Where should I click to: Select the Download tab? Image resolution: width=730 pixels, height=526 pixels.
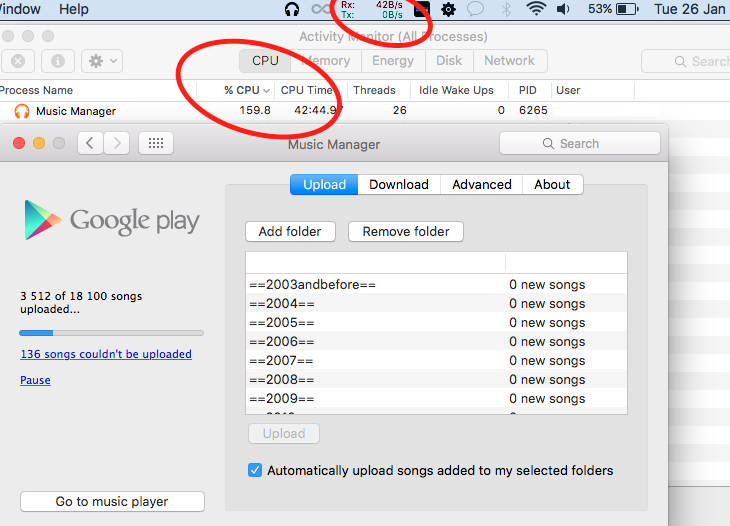[x=399, y=185]
